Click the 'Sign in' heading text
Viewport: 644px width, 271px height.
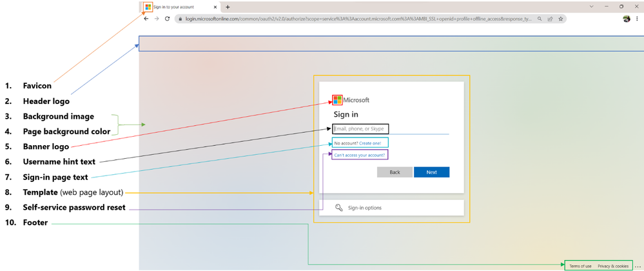tap(346, 114)
